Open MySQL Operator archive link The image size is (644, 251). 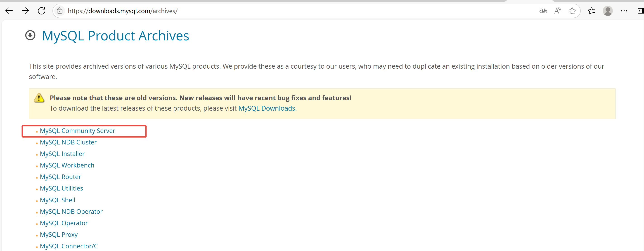[x=64, y=223]
